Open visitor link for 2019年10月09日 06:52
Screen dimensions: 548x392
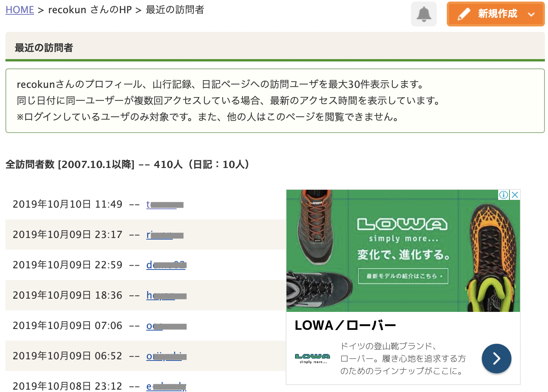coord(166,356)
